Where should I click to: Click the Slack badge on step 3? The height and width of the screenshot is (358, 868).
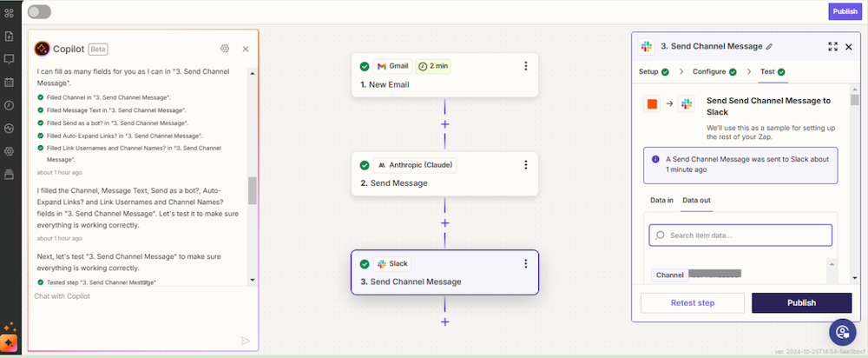click(392, 264)
